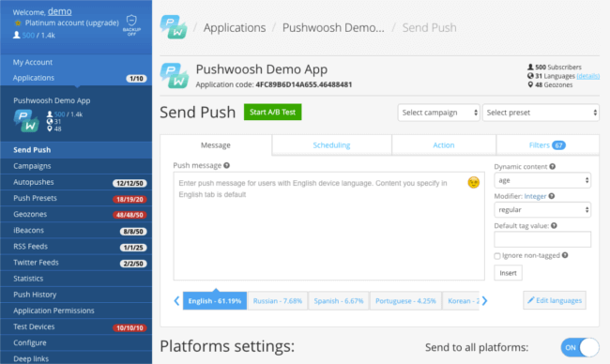The width and height of the screenshot is (610, 364).
Task: Open Application Permissions in sidebar
Action: tap(76, 311)
